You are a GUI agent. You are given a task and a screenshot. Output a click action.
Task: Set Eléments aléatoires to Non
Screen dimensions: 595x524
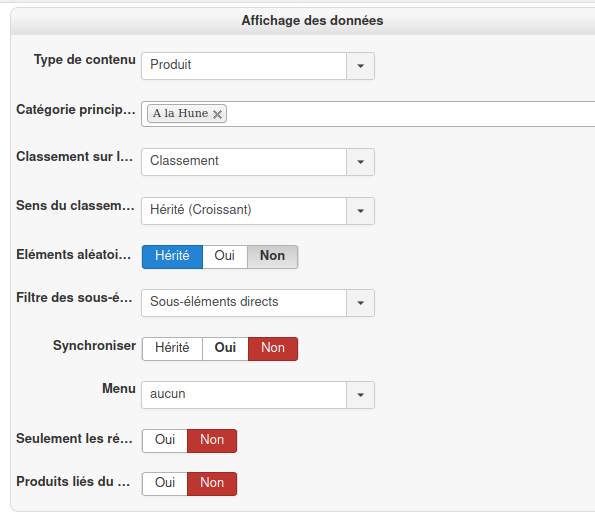[x=272, y=257]
